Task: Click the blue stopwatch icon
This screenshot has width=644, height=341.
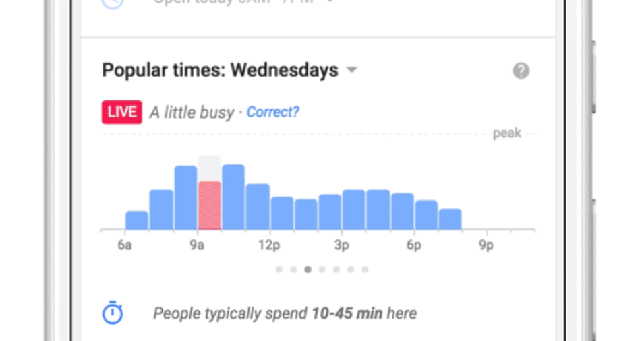Action: [113, 313]
